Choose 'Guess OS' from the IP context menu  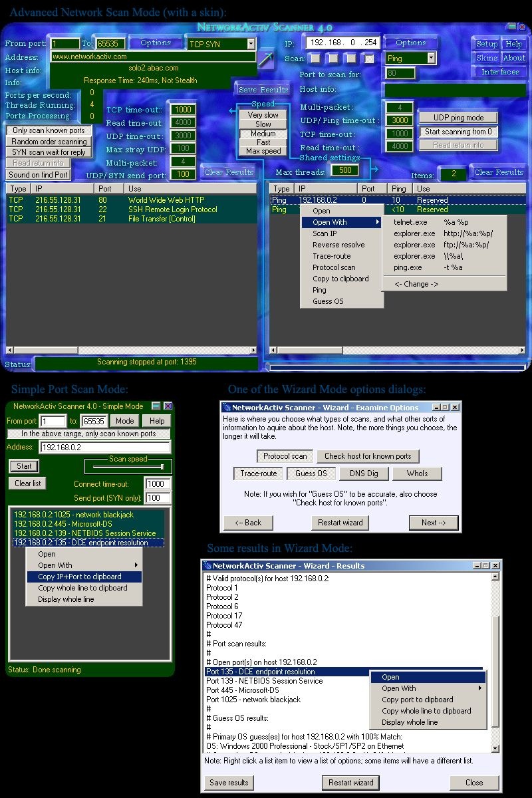coord(342,301)
